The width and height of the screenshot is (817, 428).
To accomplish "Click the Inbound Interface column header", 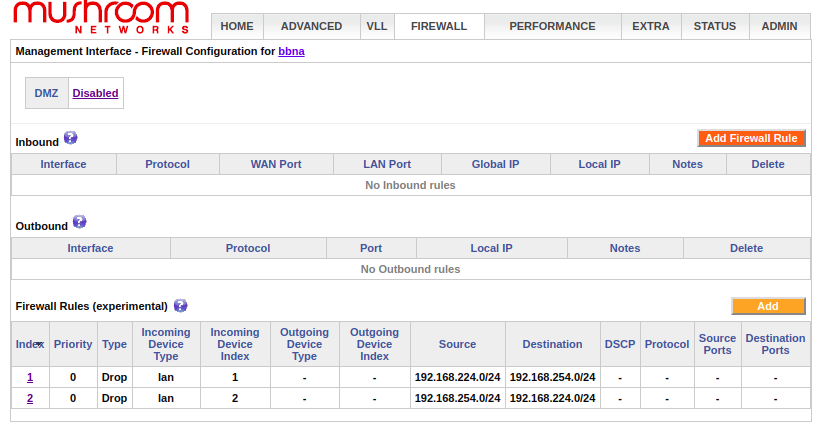I will (64, 164).
